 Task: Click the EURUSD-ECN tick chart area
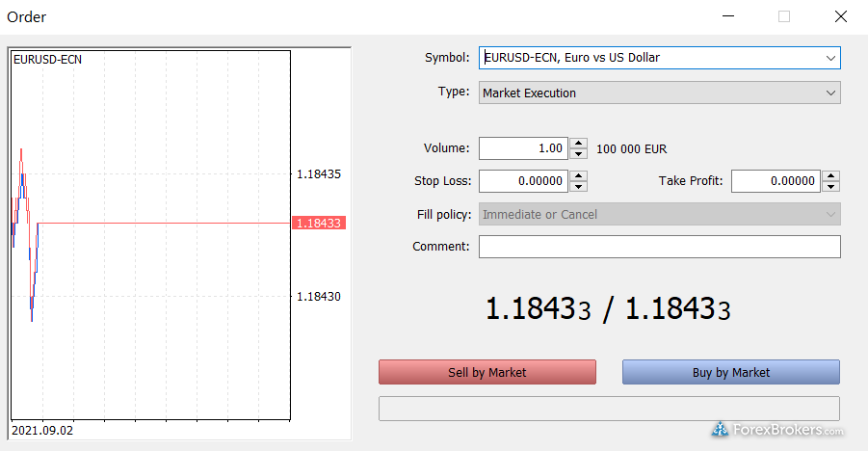coord(149,289)
